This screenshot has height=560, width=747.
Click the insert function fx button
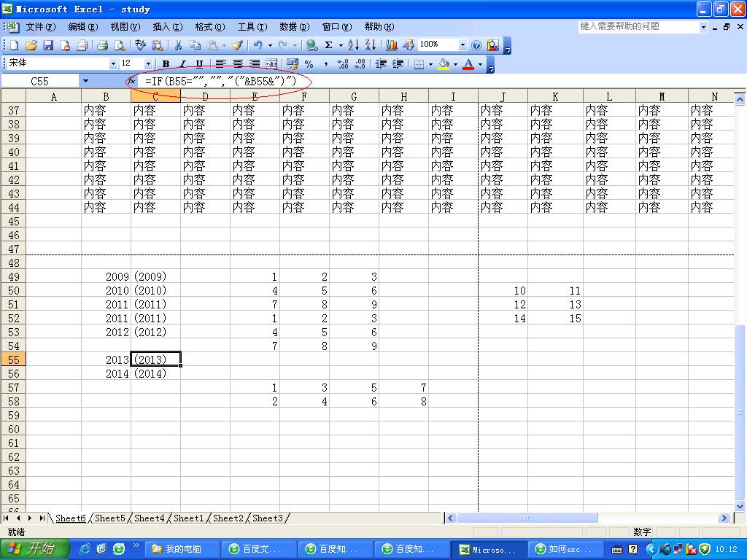(x=131, y=81)
